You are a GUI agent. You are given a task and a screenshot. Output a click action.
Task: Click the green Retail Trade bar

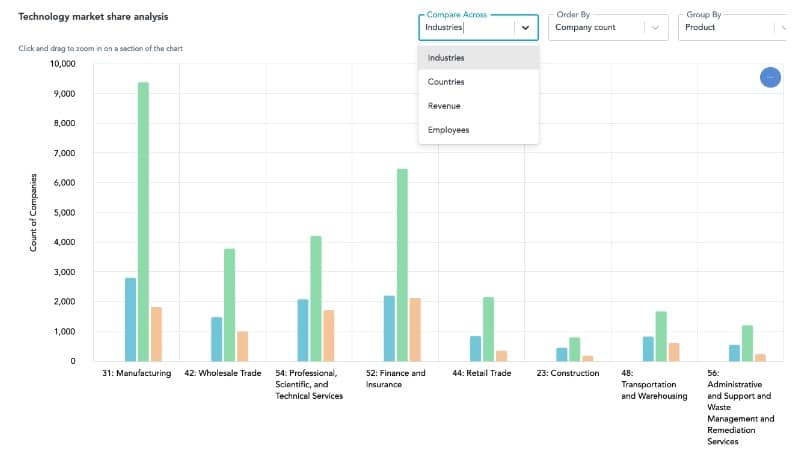pos(488,328)
